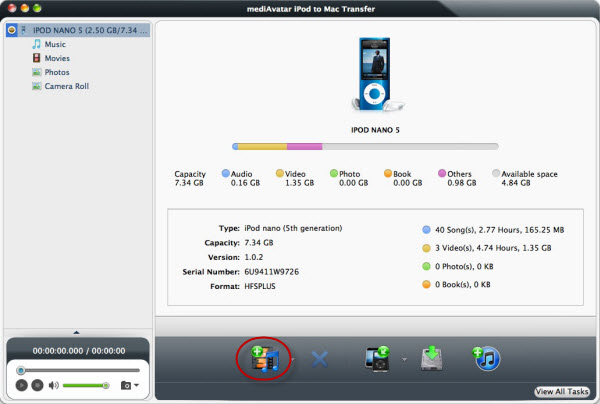
Task: Click the HFSPLUS format value
Action: [260, 286]
